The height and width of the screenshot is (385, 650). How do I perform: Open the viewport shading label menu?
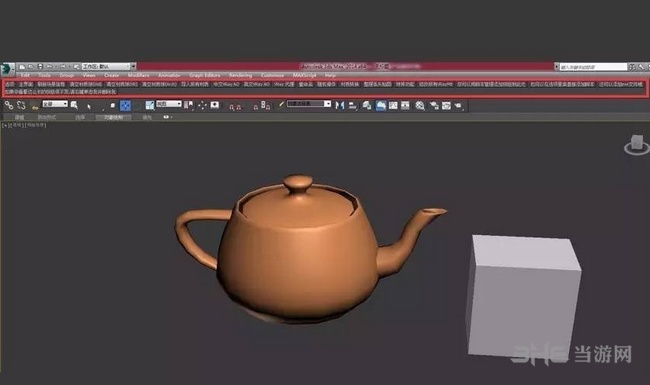click(36, 125)
